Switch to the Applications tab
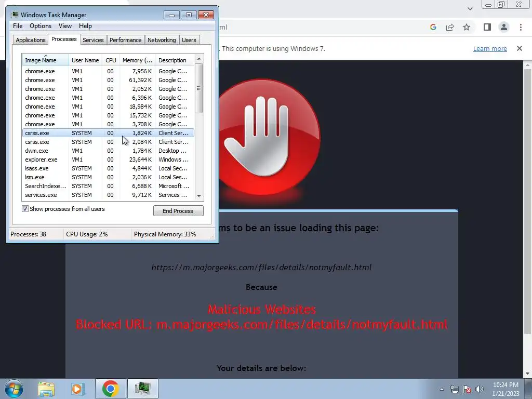The width and height of the screenshot is (532, 399). [x=31, y=40]
